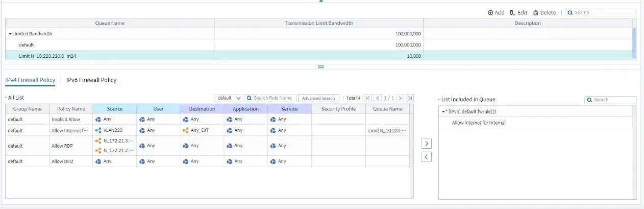The height and width of the screenshot is (209, 644).
Task: Click the Delete queue button
Action: coord(544,13)
